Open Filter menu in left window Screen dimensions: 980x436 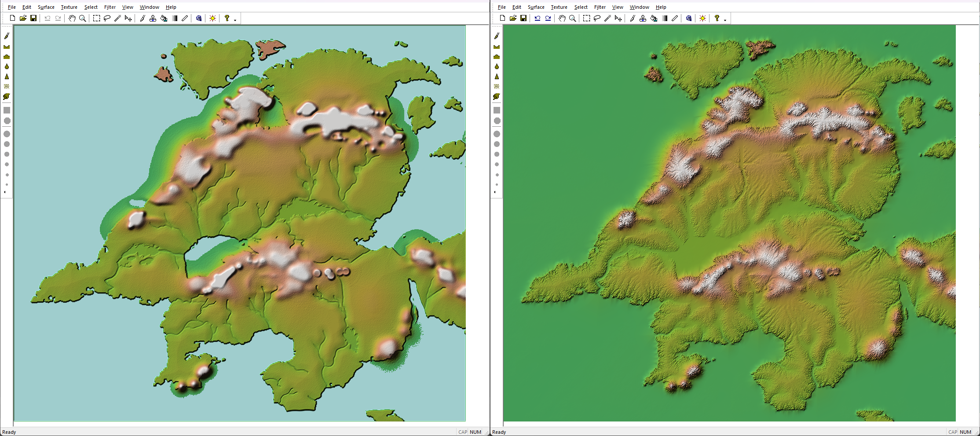[x=110, y=7]
